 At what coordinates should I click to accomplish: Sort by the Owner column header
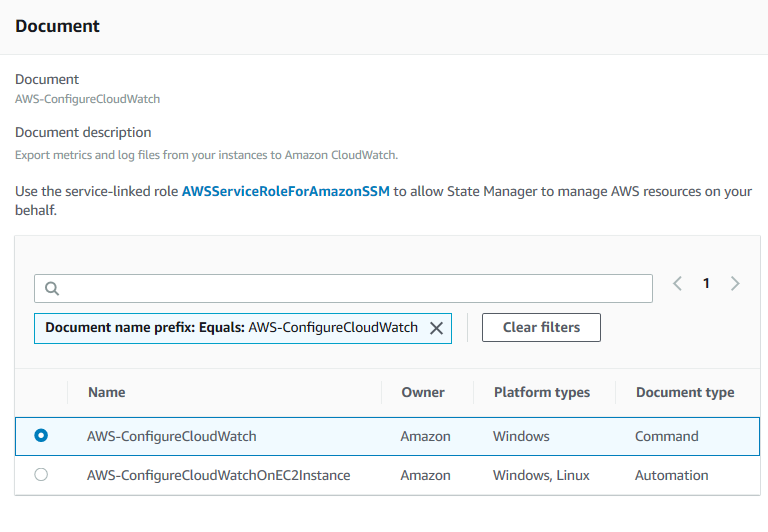click(x=423, y=392)
